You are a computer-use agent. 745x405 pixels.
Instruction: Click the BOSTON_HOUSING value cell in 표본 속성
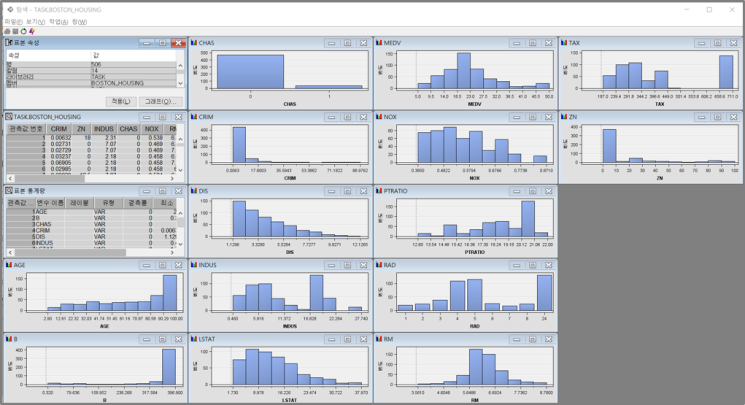coord(133,83)
